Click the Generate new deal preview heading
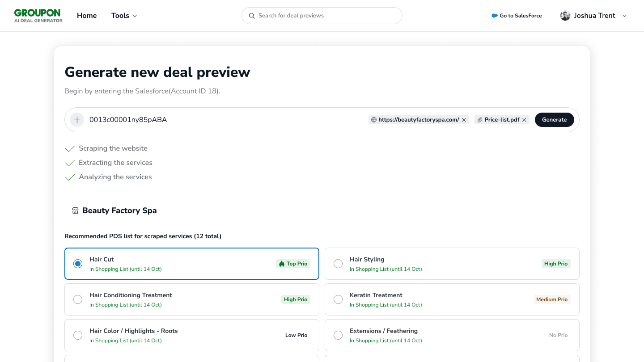This screenshot has width=644, height=362. point(157,72)
